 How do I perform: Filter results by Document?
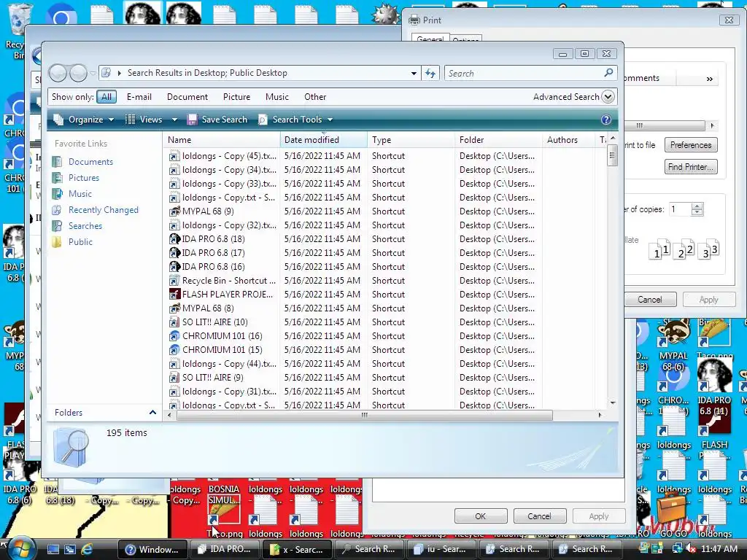(x=187, y=97)
